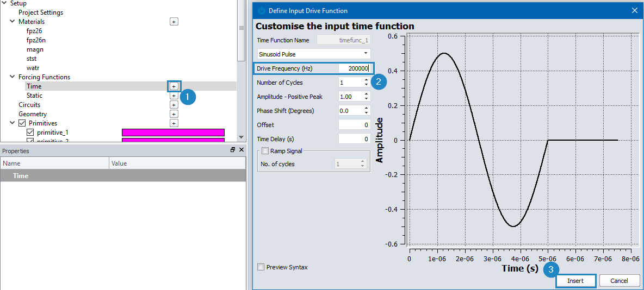The width and height of the screenshot is (644, 290).
Task: Collapse the Primitives tree node
Action: pyautogui.click(x=13, y=123)
